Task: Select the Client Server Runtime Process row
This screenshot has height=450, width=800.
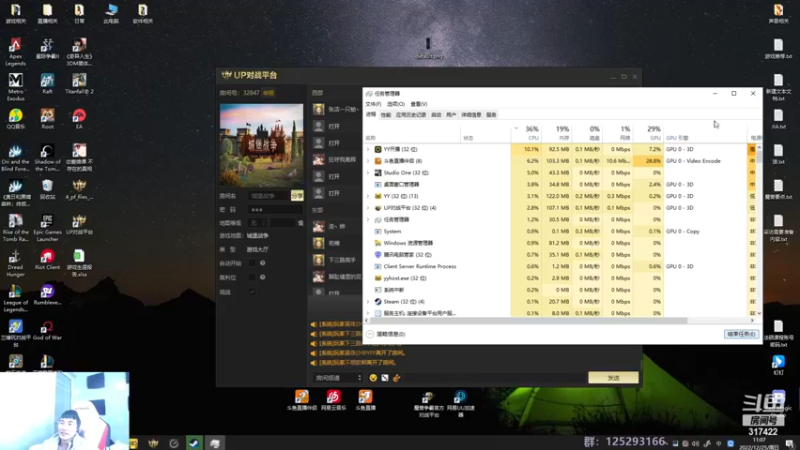Action: 556,266
